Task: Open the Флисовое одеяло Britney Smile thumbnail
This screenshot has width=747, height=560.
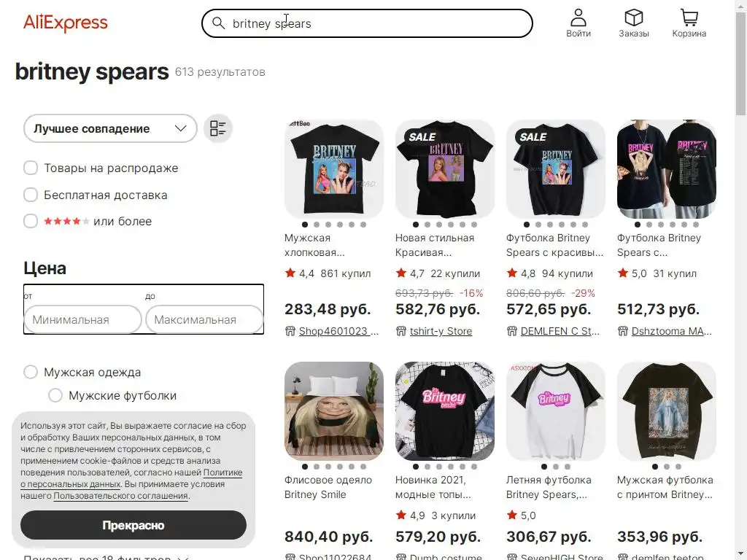Action: click(334, 411)
